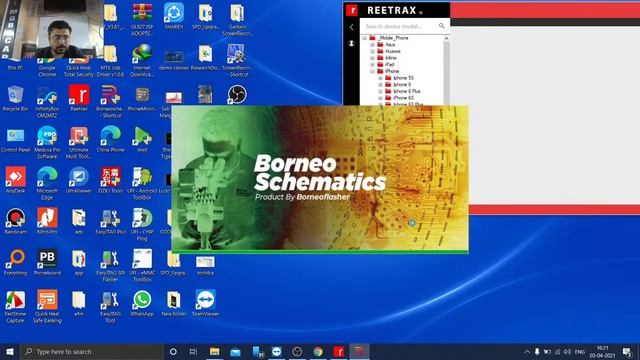The image size is (640, 360).
Task: Launch SHAREit from the desktop
Action: (174, 16)
